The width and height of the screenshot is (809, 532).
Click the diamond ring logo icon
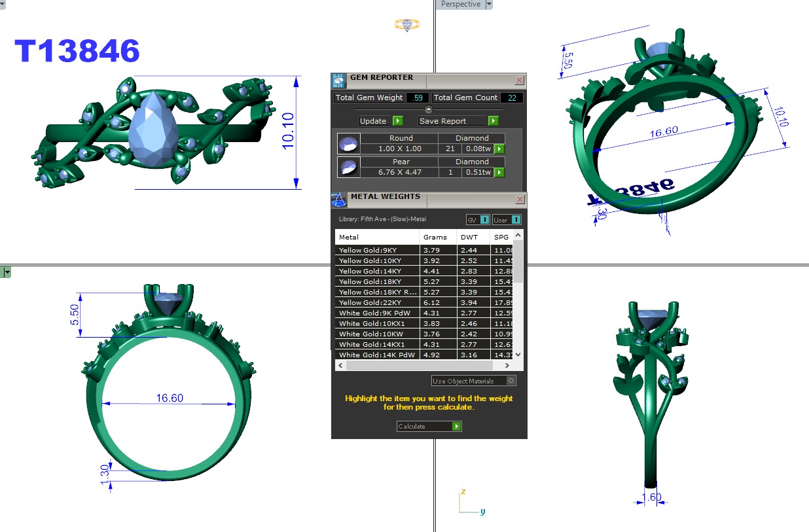406,25
